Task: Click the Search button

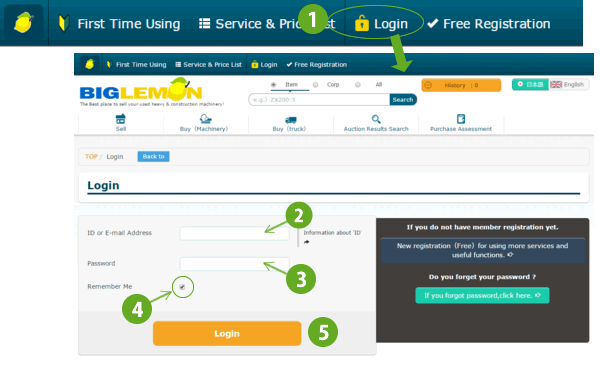Action: pyautogui.click(x=403, y=100)
